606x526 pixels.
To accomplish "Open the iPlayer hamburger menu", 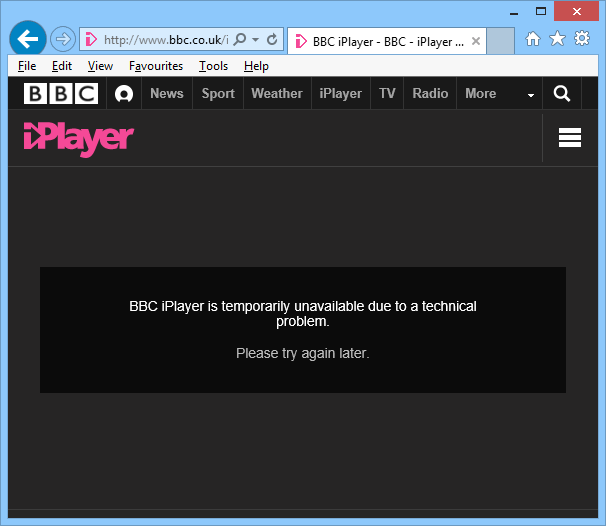I will pyautogui.click(x=570, y=138).
